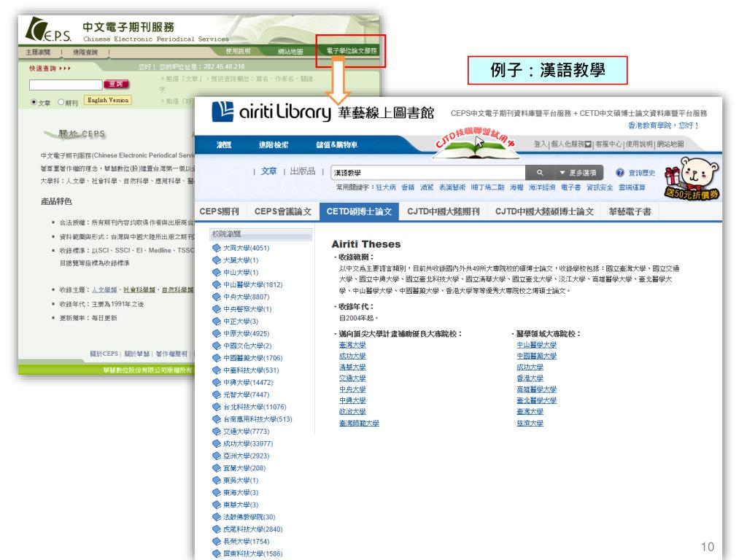Viewport: 747px width, 560px height.
Task: Open 中國醫藥大學(1706) in the school list
Action: pos(253,357)
